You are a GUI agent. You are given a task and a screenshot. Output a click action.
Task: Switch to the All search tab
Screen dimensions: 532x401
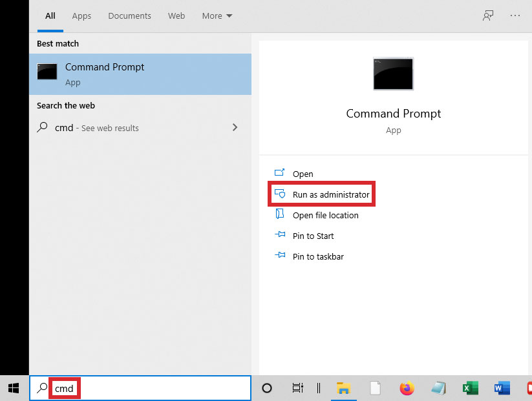(x=50, y=16)
